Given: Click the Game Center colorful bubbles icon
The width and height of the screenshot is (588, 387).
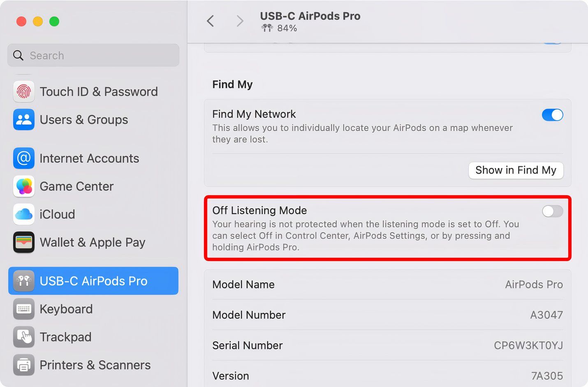Looking at the screenshot, I should (24, 186).
